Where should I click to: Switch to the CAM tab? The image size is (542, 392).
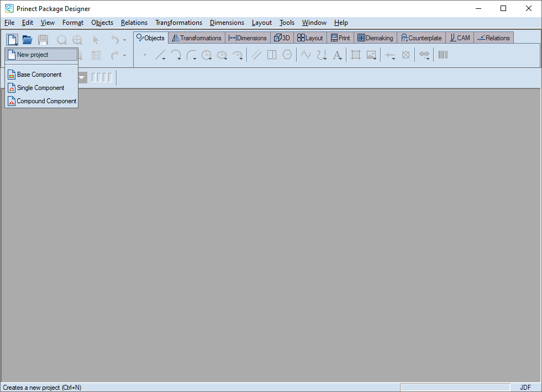[x=460, y=38]
